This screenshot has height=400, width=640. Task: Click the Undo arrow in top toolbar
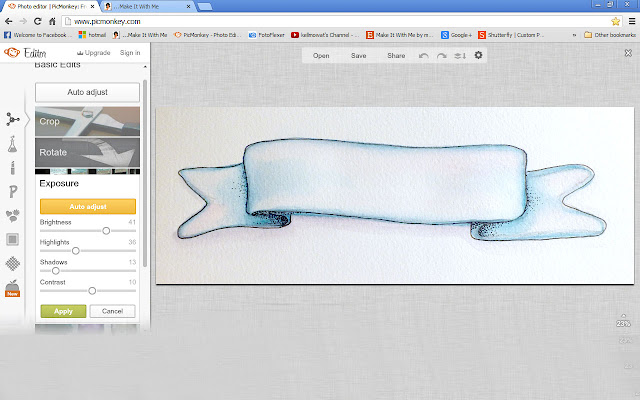[424, 56]
